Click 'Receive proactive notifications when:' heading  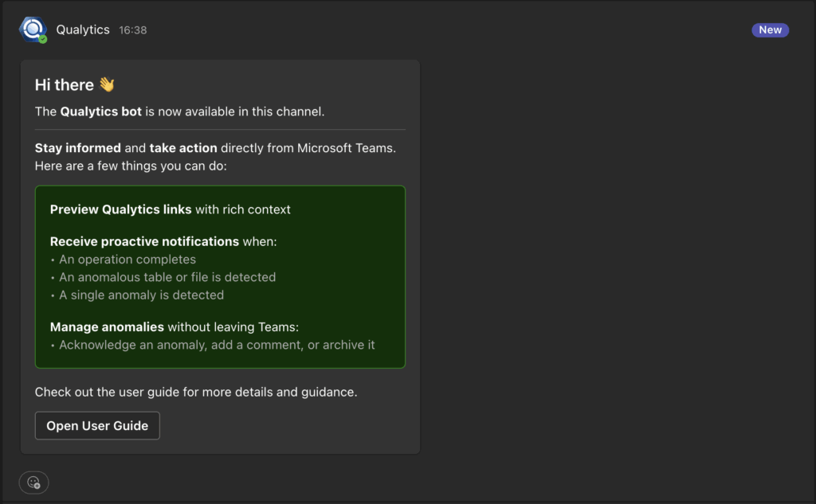163,241
